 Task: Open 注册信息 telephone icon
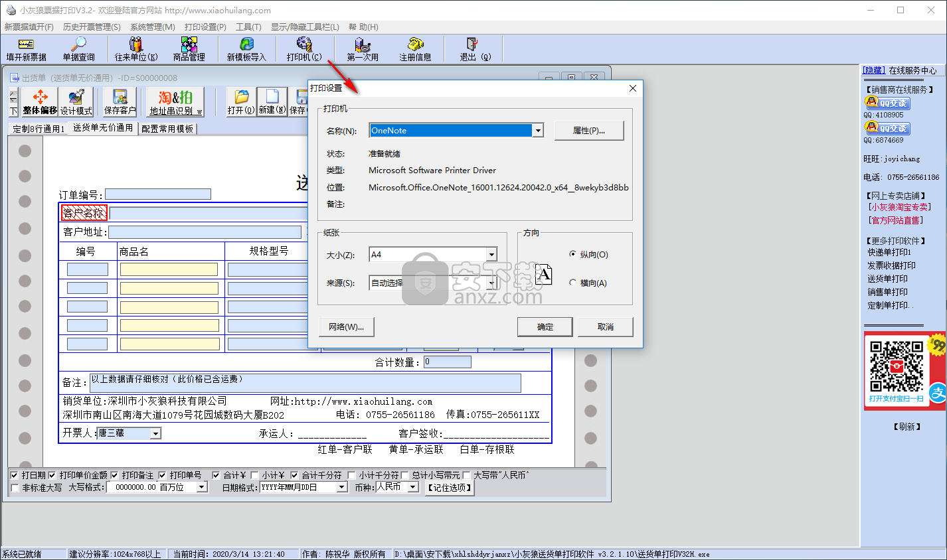(x=415, y=50)
